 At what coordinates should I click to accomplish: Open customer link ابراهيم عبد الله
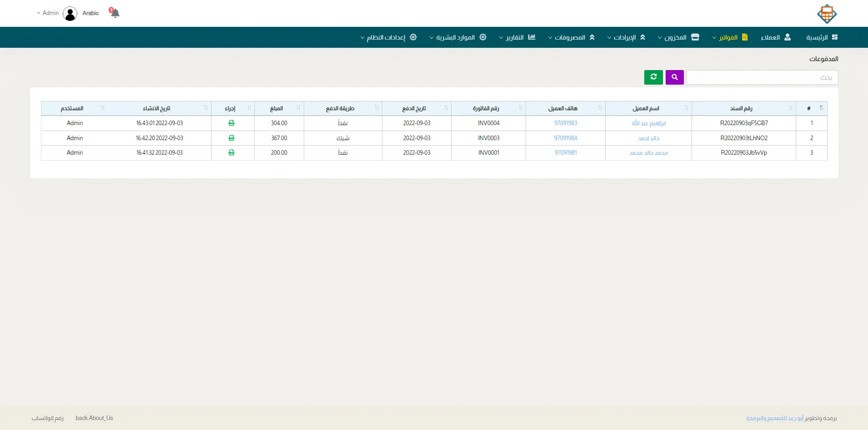pos(648,123)
